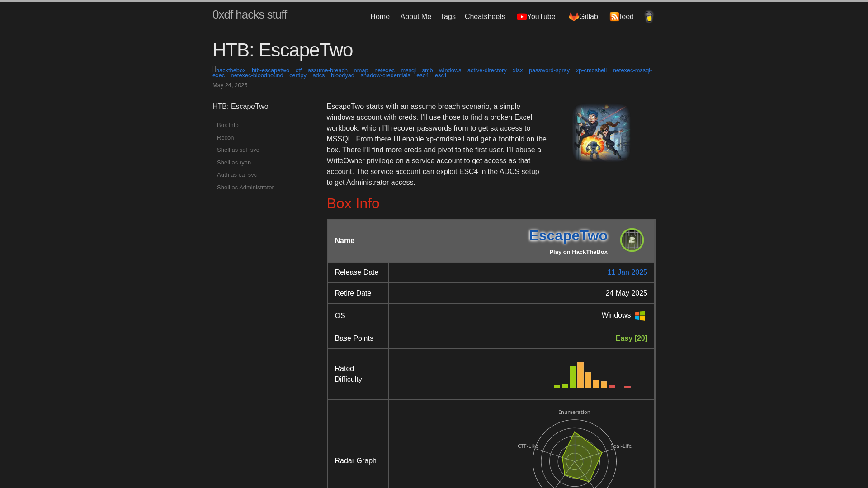Screen dimensions: 868x488
Task: Jump to Recon section in sidebar
Action: click(x=225, y=138)
